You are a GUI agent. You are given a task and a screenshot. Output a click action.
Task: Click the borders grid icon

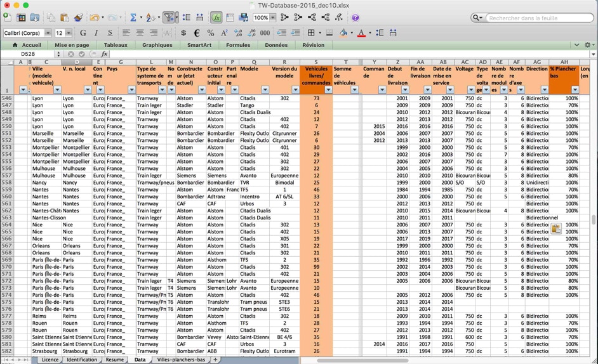(x=311, y=33)
